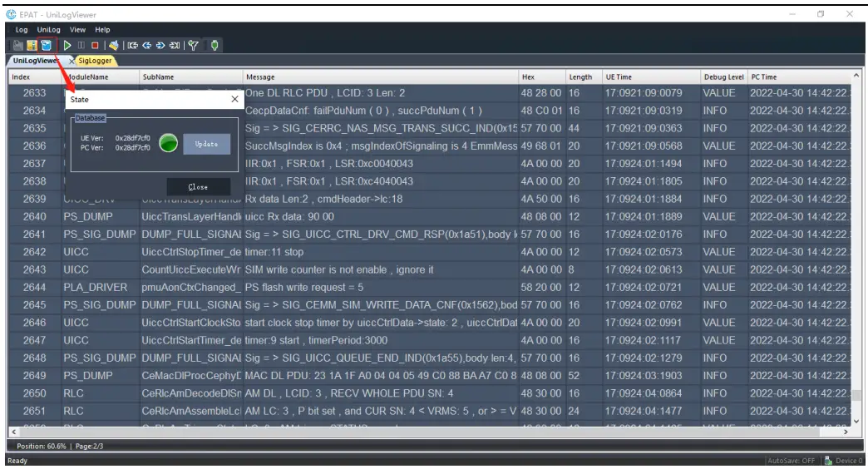Open the View menu
This screenshot has width=868, height=469.
pyautogui.click(x=77, y=30)
